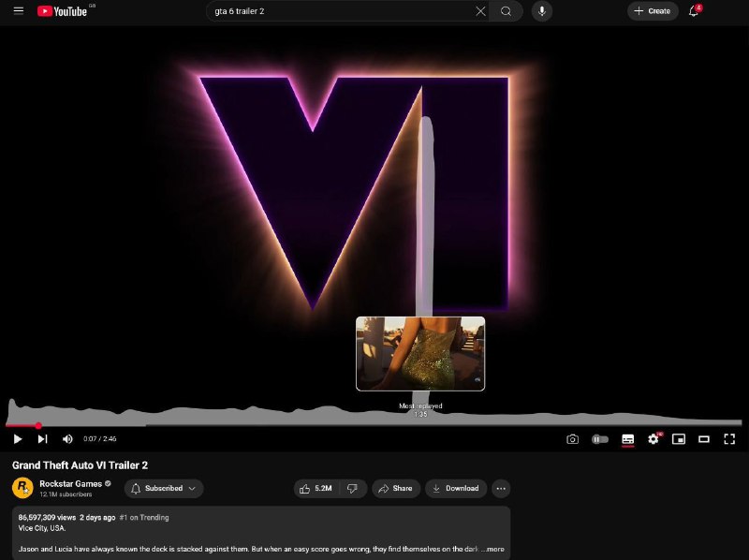Click the video preview thumbnail at 1:35
Screen dimensions: 749x560
420,354
